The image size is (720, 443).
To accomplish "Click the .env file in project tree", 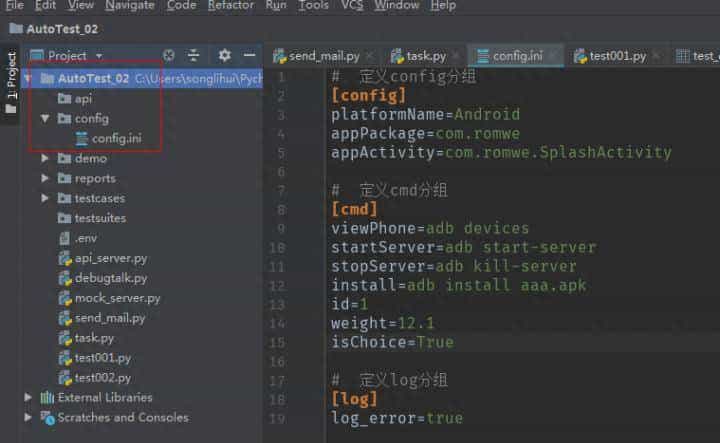I will (85, 238).
